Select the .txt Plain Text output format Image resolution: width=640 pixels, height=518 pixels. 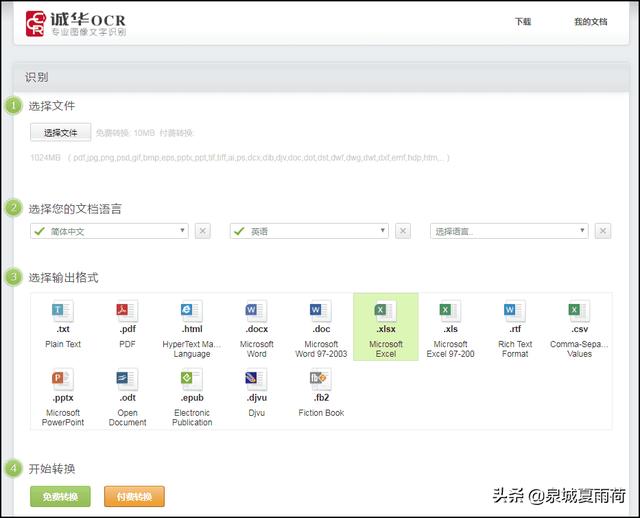pyautogui.click(x=63, y=326)
